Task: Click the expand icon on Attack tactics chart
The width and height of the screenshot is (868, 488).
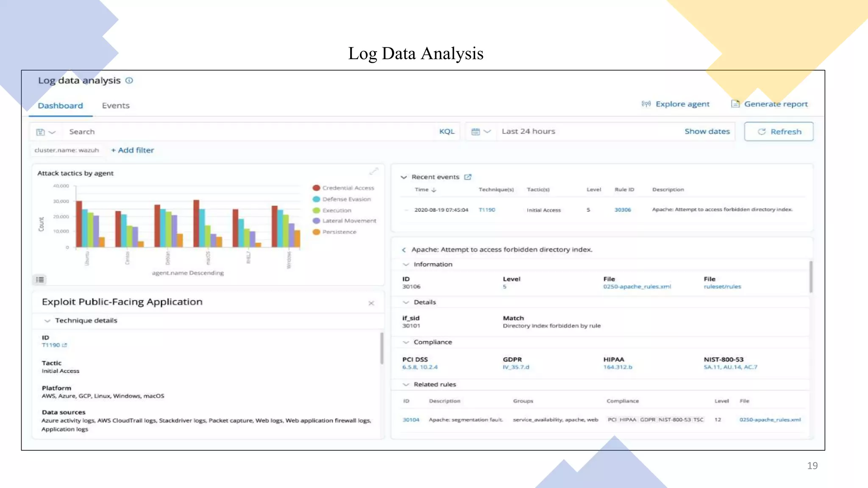Action: click(373, 171)
